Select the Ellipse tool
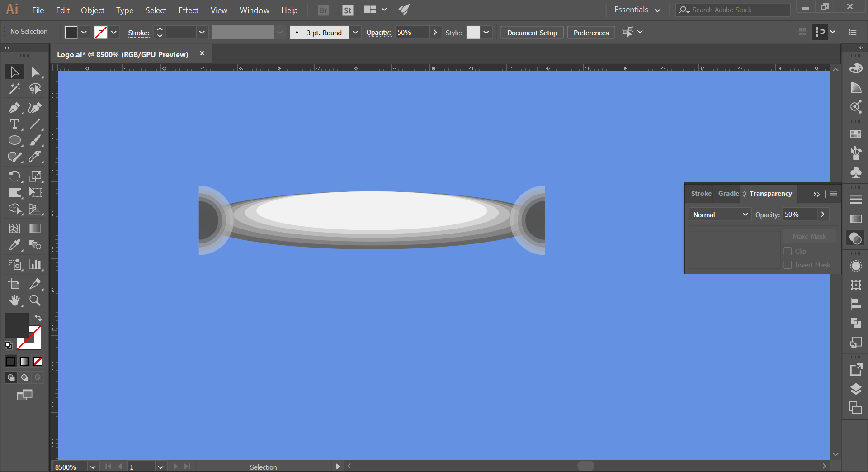 (x=14, y=140)
